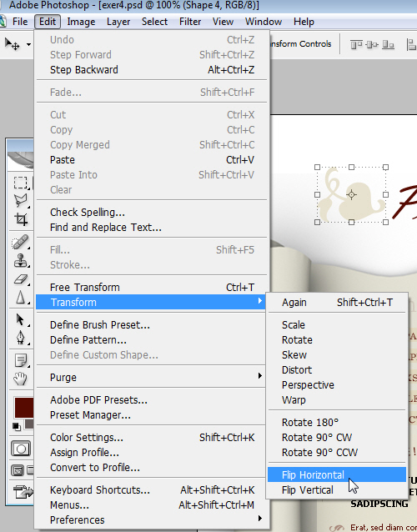The image size is (417, 532).
Task: Select Flip Horizontal in submenu
Action: [337, 474]
